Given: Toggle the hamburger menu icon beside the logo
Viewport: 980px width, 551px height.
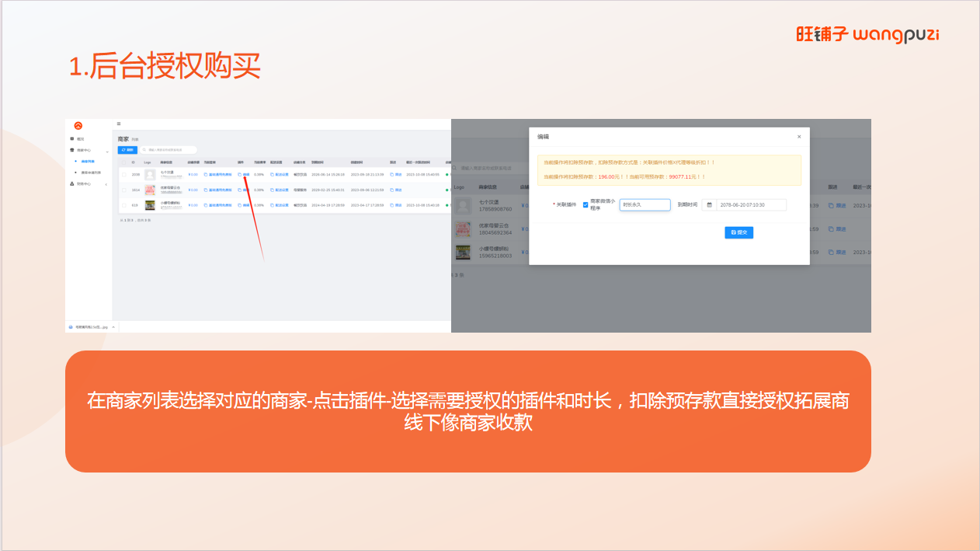Looking at the screenshot, I should tap(119, 124).
